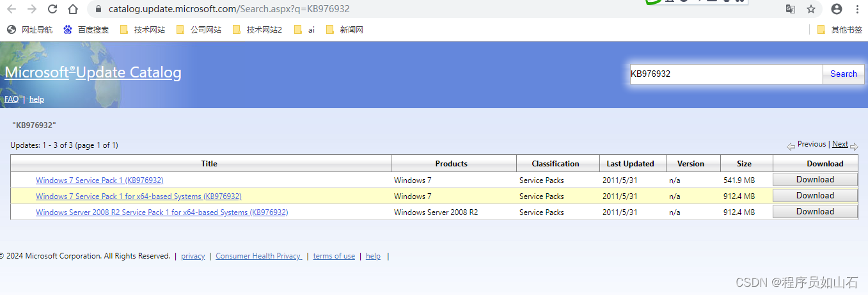Go to the Next results page
The width and height of the screenshot is (868, 295).
(x=840, y=144)
